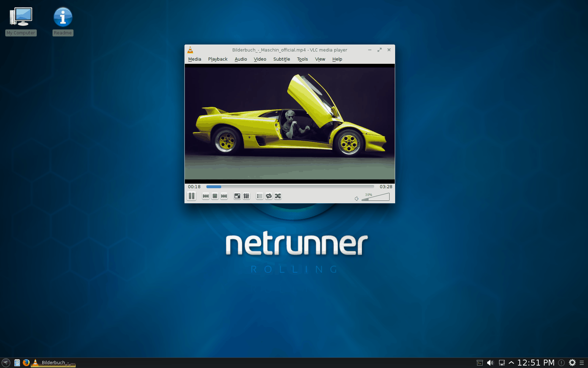
Task: Open the View menu
Action: pyautogui.click(x=320, y=59)
